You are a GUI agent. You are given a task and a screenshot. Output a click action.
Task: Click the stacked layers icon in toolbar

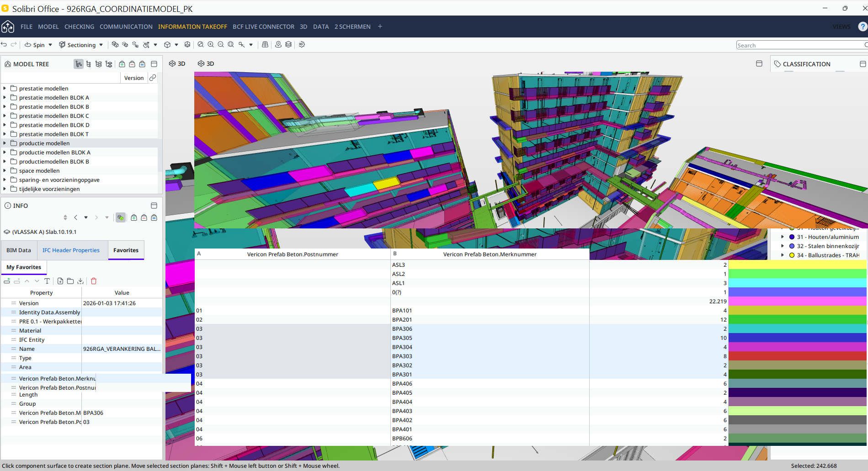tap(288, 45)
